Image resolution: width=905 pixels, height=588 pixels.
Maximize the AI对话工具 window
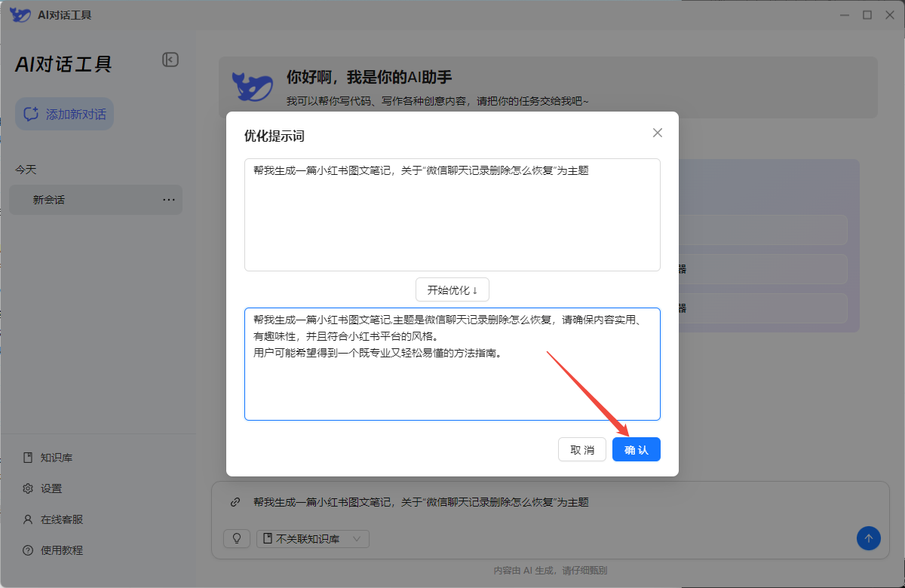(x=867, y=15)
